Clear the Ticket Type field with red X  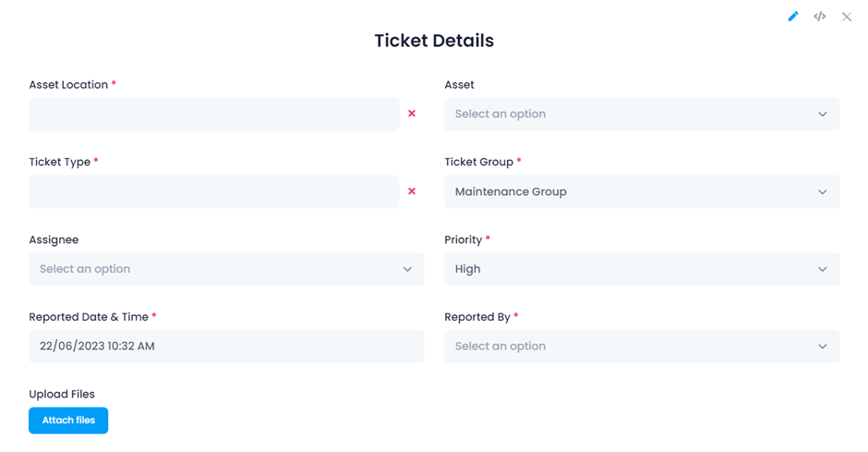(412, 191)
